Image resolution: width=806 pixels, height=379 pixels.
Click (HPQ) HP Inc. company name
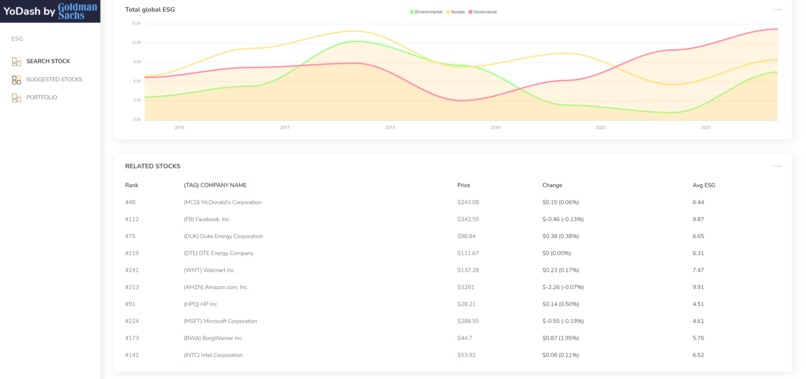pos(201,304)
